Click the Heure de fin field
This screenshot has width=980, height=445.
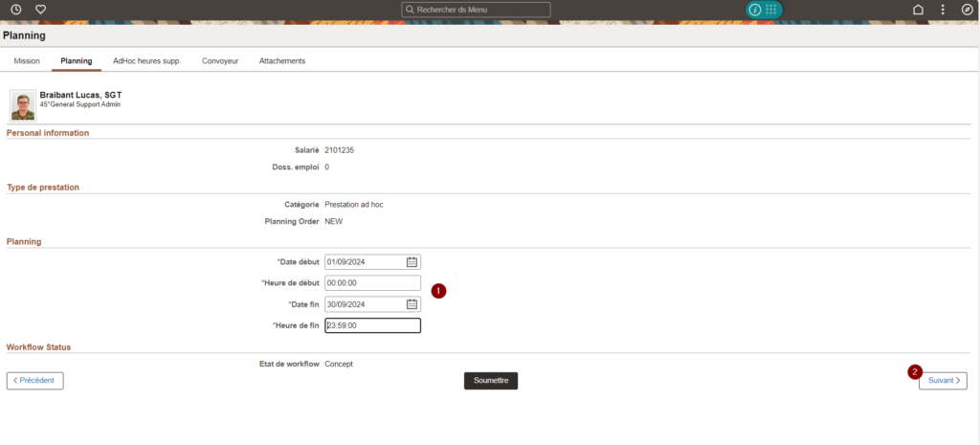click(372, 325)
